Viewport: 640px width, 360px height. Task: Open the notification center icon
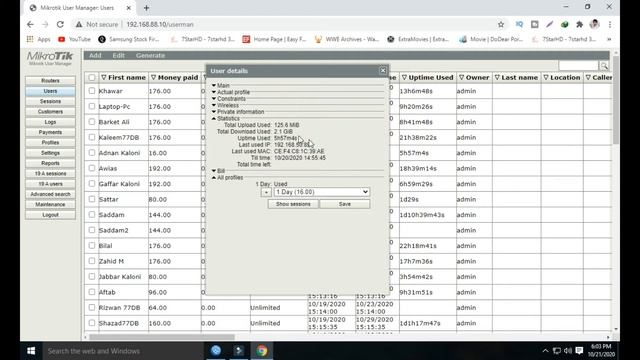(x=579, y=351)
